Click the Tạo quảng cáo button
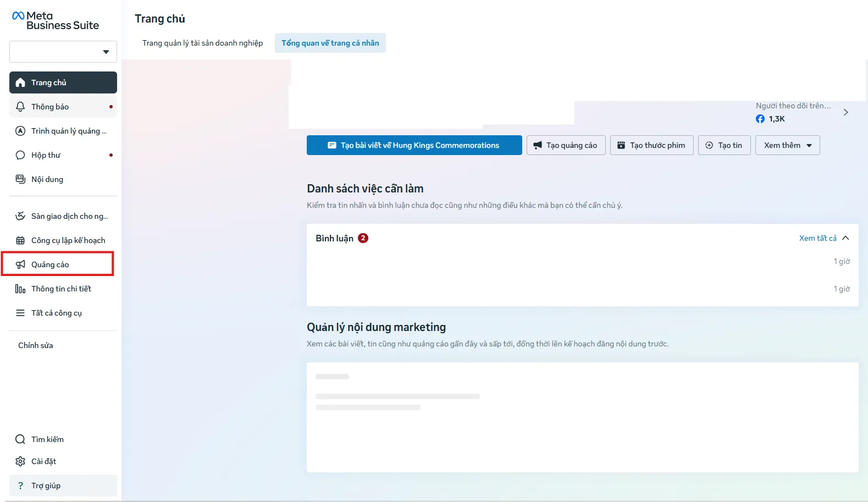 coord(566,145)
